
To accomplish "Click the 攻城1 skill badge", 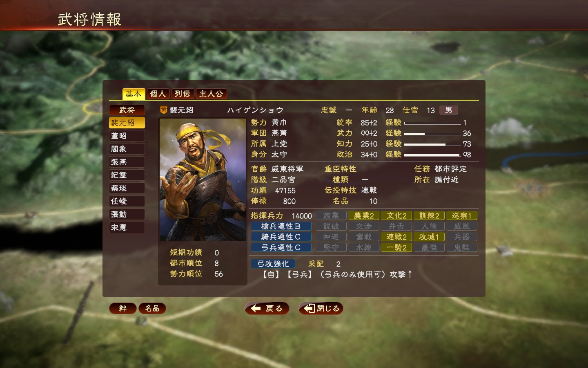I will tap(429, 237).
